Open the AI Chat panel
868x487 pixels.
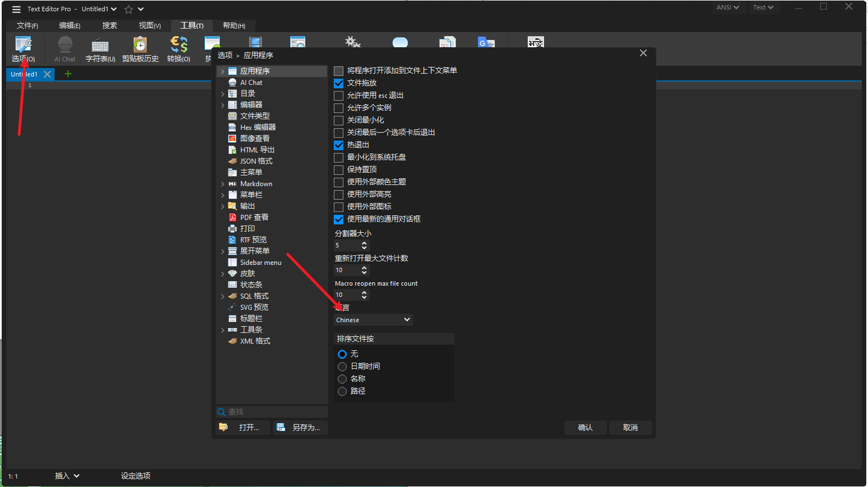pos(64,48)
